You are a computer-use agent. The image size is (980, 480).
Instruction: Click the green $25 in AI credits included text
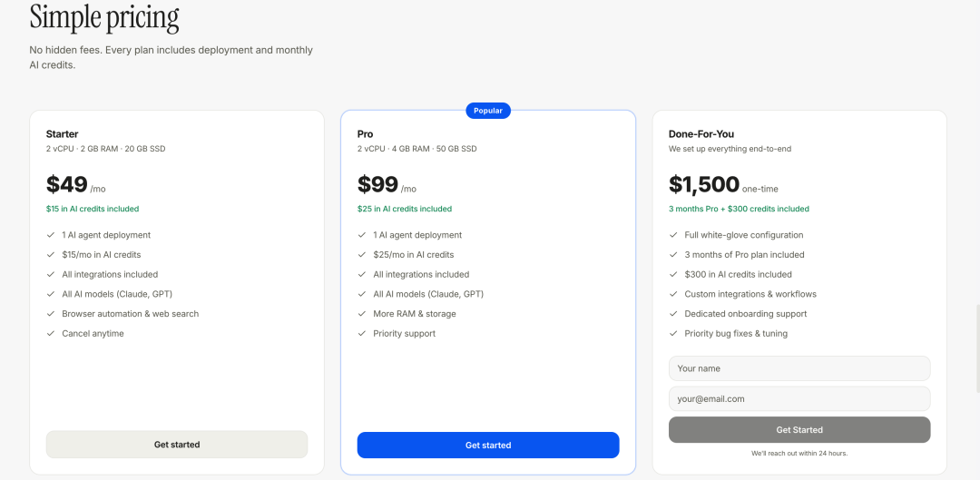coord(404,209)
